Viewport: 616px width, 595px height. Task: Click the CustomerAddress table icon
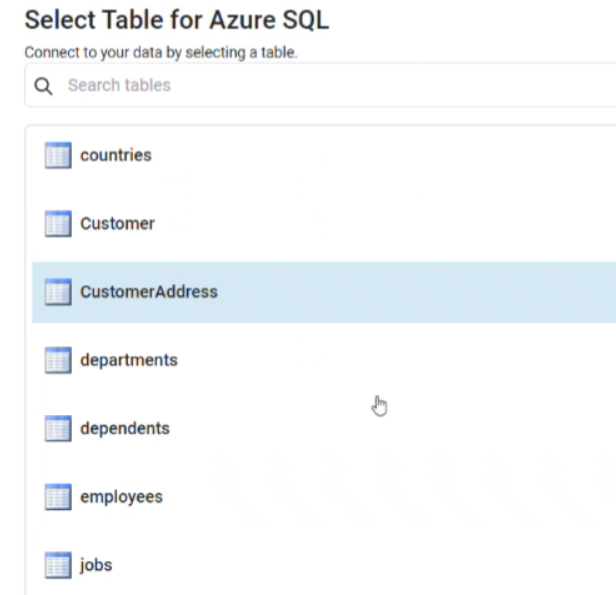[58, 292]
